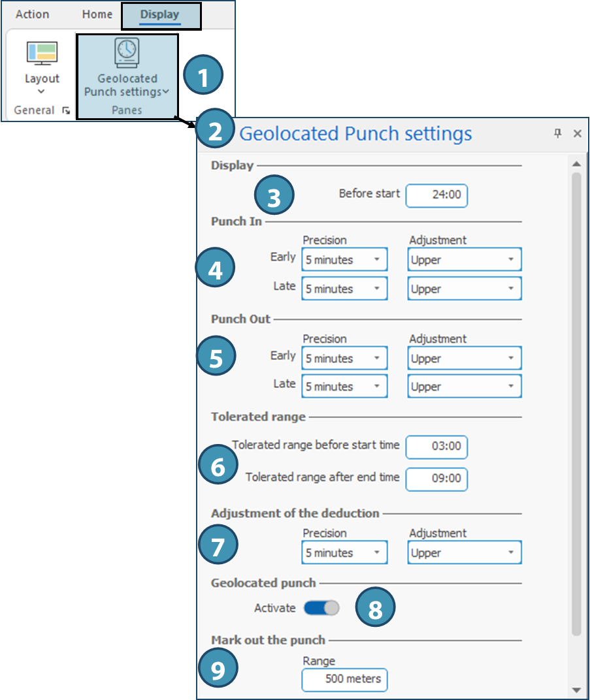This screenshot has height=700, width=590.
Task: Open deduction Precision dropdown
Action: coord(344,552)
